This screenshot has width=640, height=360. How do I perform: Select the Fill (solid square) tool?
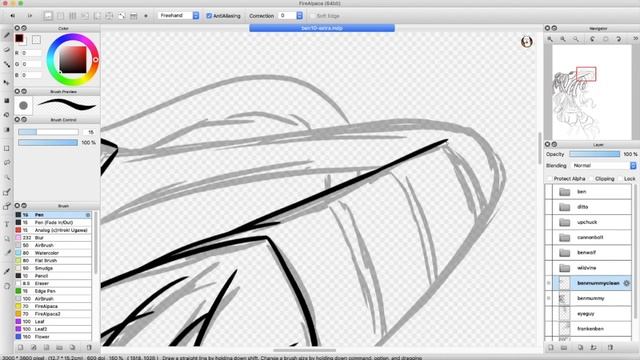coord(7,100)
